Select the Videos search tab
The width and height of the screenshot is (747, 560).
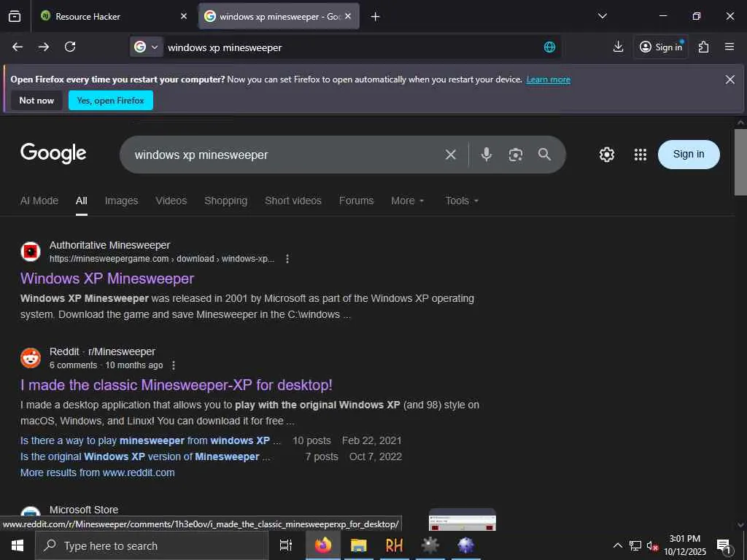[x=171, y=201]
